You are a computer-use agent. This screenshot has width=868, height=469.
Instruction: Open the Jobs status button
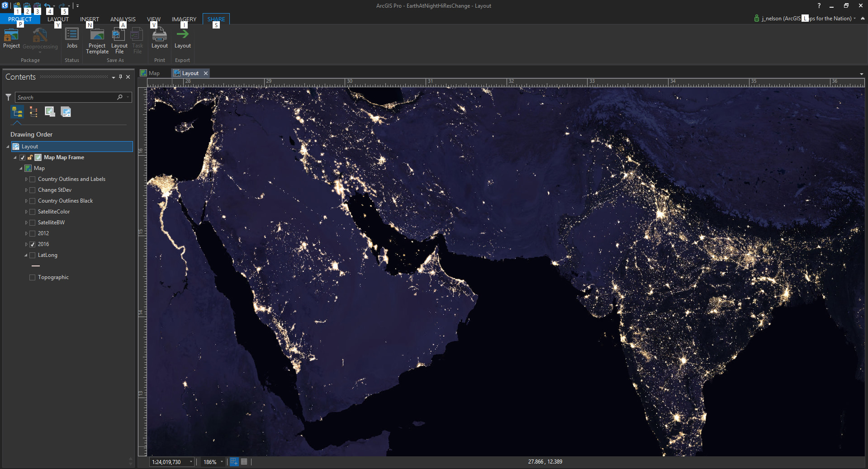72,35
